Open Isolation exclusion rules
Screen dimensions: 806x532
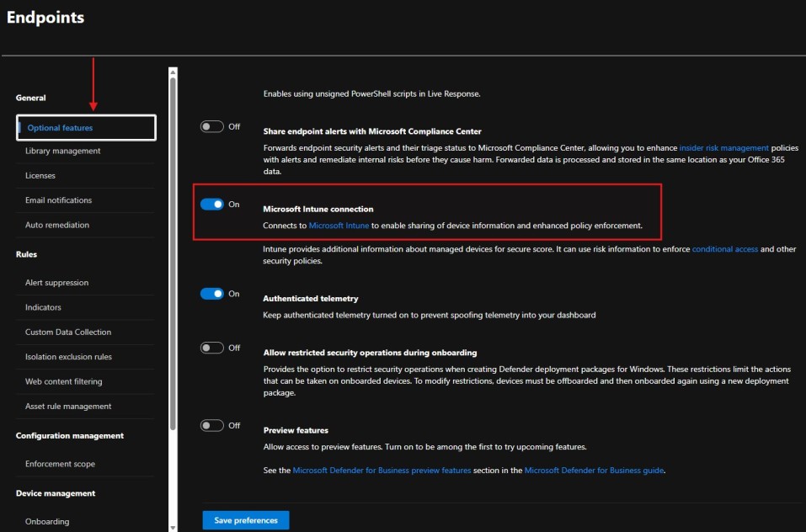pos(68,356)
